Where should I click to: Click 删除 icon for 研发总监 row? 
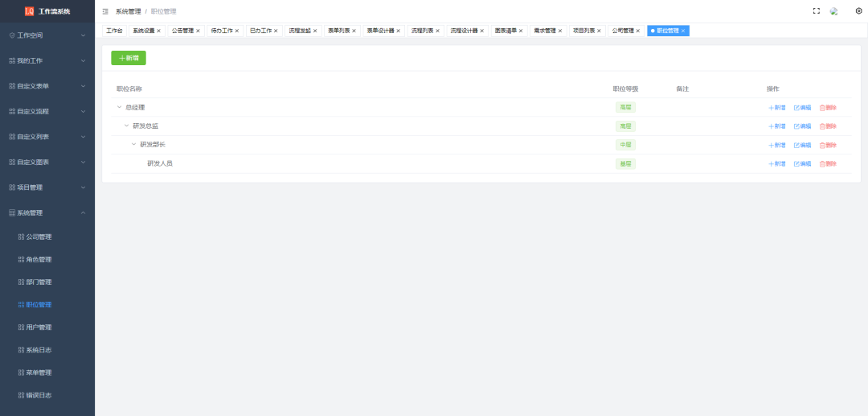(822, 126)
